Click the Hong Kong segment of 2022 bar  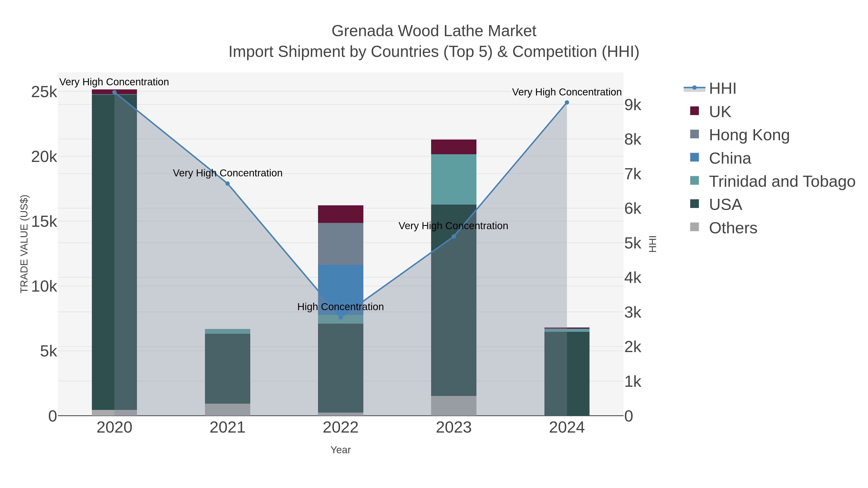point(341,244)
